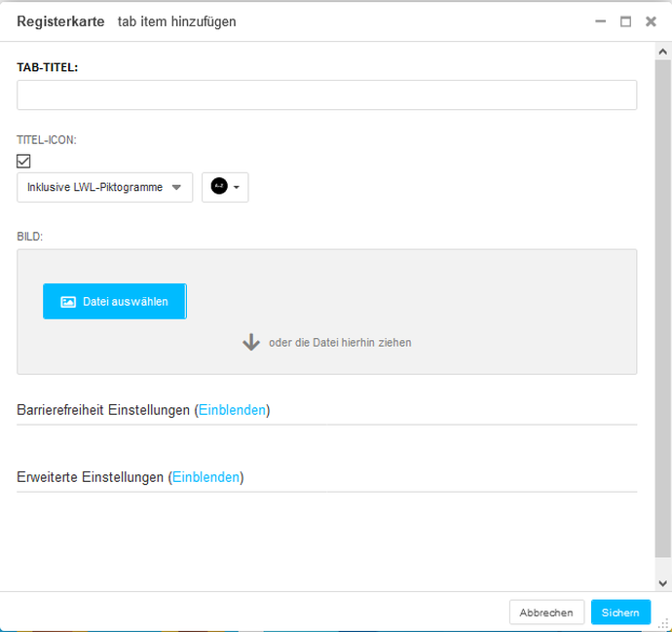Click the 'TITEL-ICON:' label

pos(47,140)
